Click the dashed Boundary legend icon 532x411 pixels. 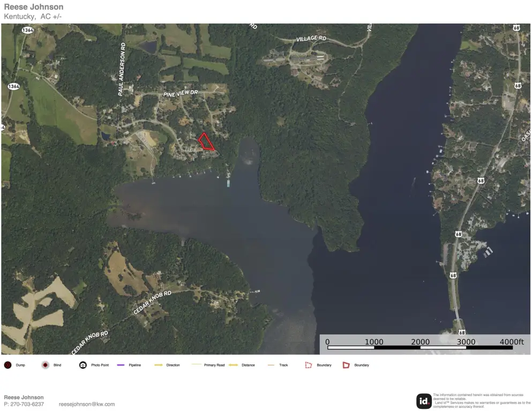point(309,365)
